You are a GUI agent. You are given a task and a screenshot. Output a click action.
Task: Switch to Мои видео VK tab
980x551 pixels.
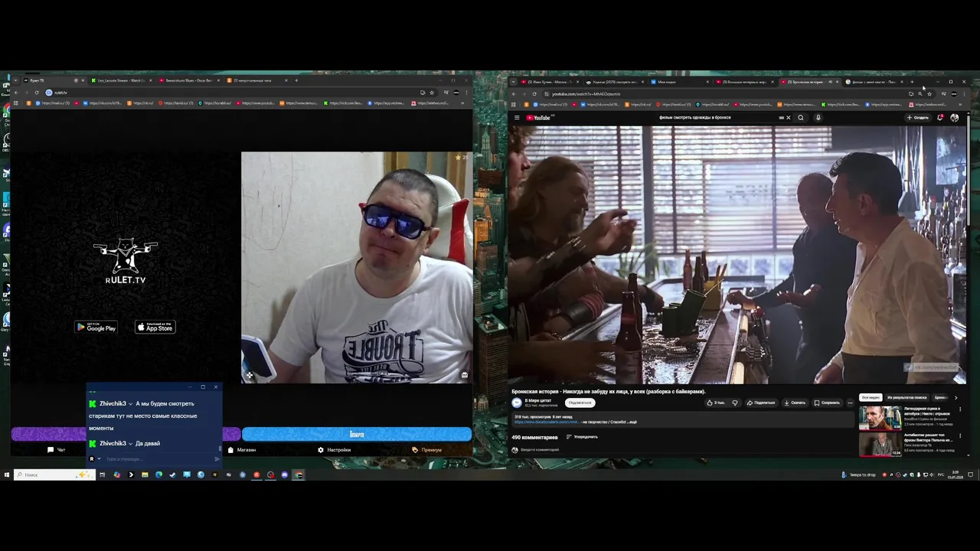[681, 82]
